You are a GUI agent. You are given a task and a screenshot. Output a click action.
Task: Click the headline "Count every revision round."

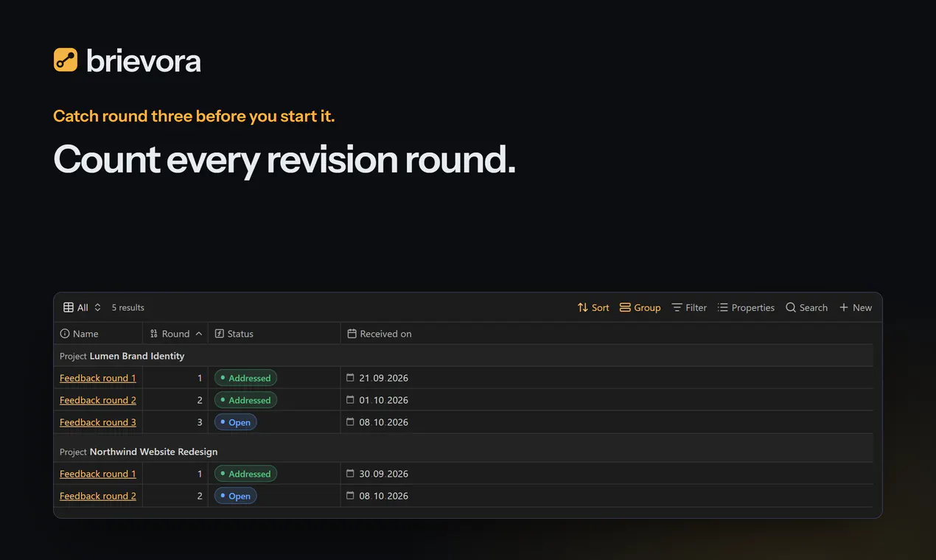pos(284,160)
